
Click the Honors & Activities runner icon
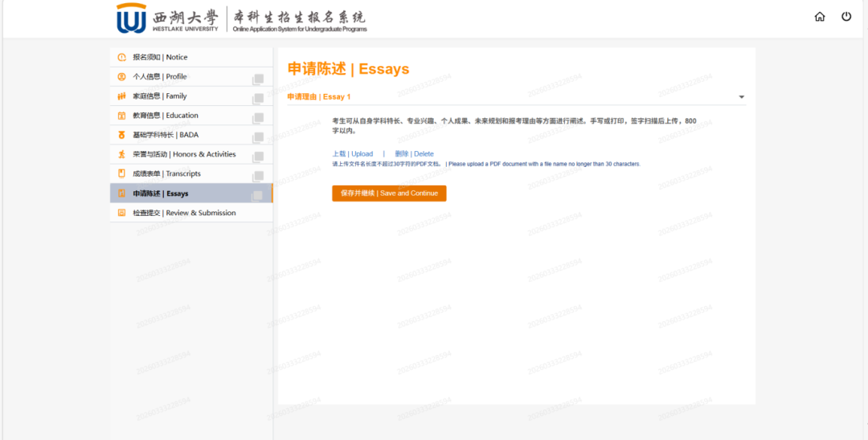(x=122, y=154)
